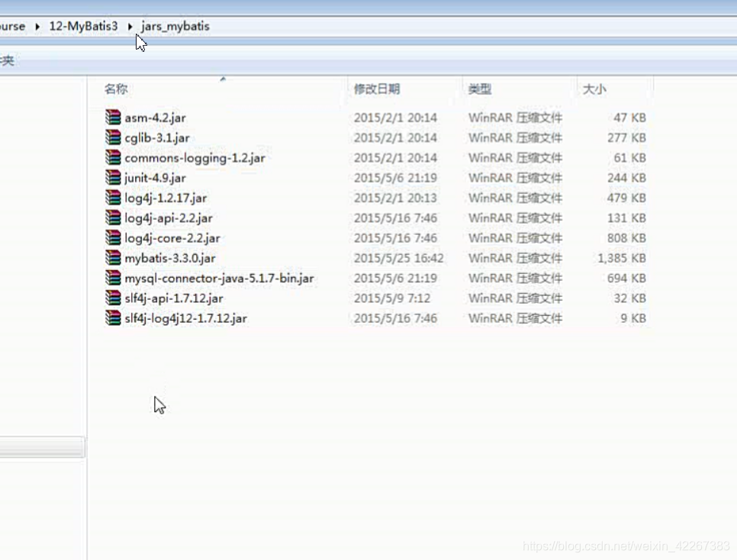Select file name commons-logging-1.2.jar

tap(195, 158)
